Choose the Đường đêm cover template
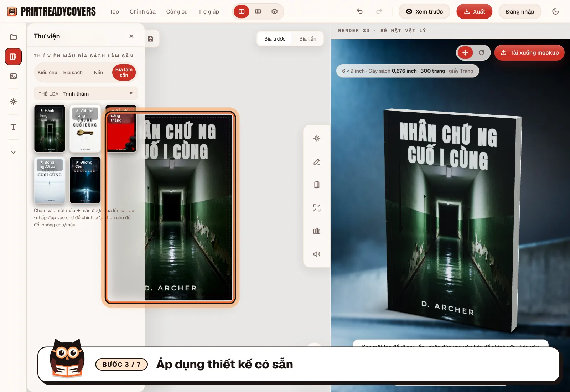 tap(85, 180)
